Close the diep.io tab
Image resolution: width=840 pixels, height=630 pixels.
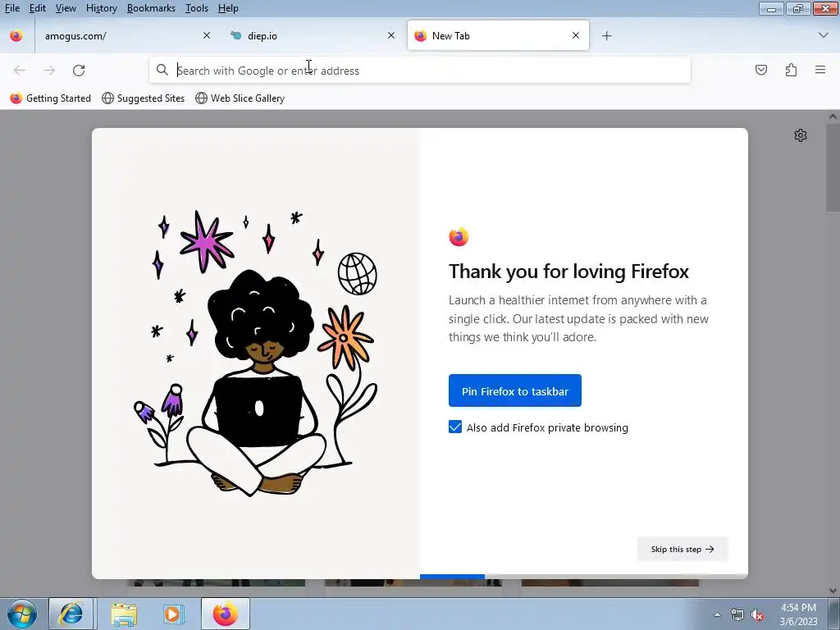click(391, 35)
